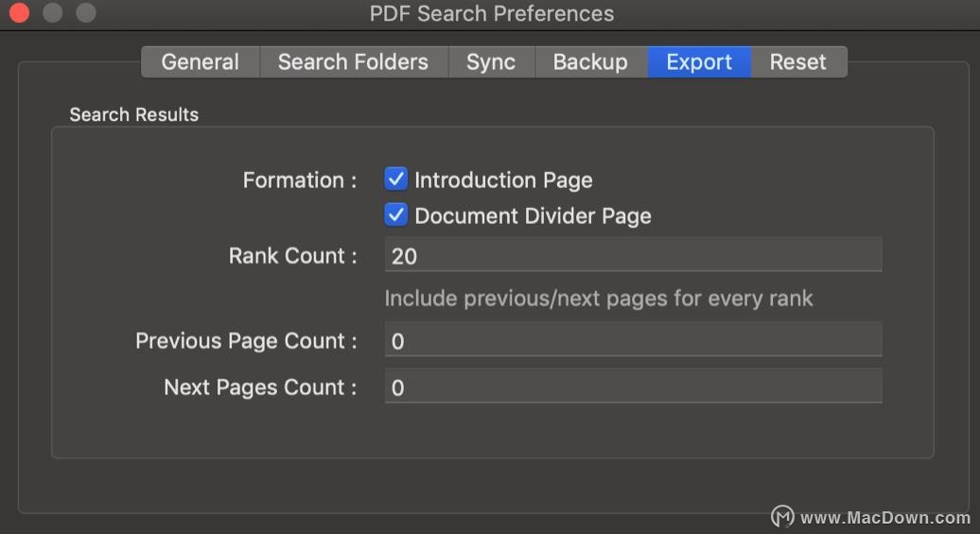Click the Document Divider Page label
980x534 pixels.
coord(534,216)
